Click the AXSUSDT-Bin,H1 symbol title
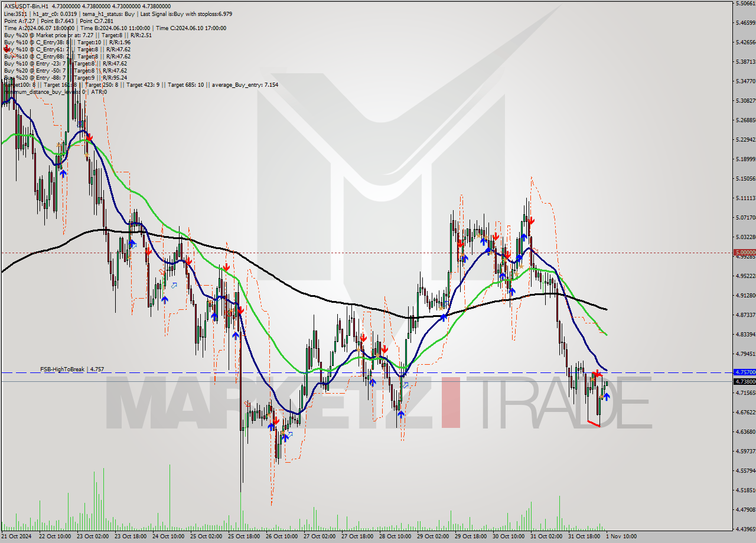756x543 pixels. 26,6
